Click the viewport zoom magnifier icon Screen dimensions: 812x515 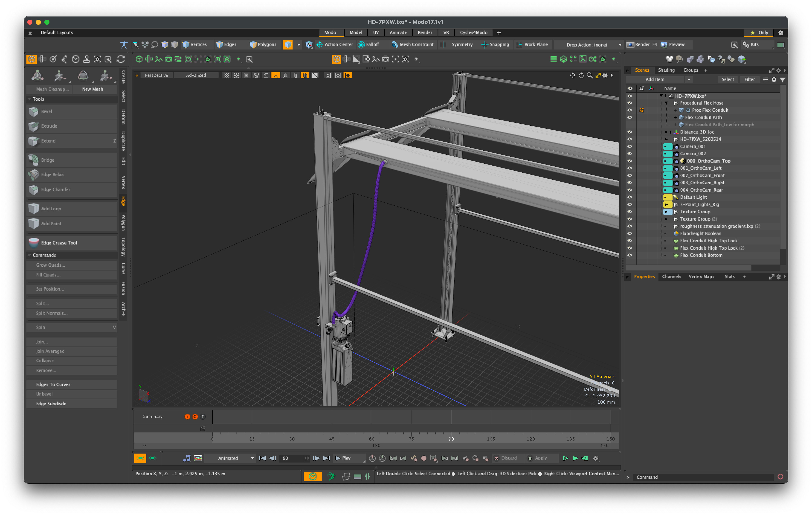click(589, 75)
